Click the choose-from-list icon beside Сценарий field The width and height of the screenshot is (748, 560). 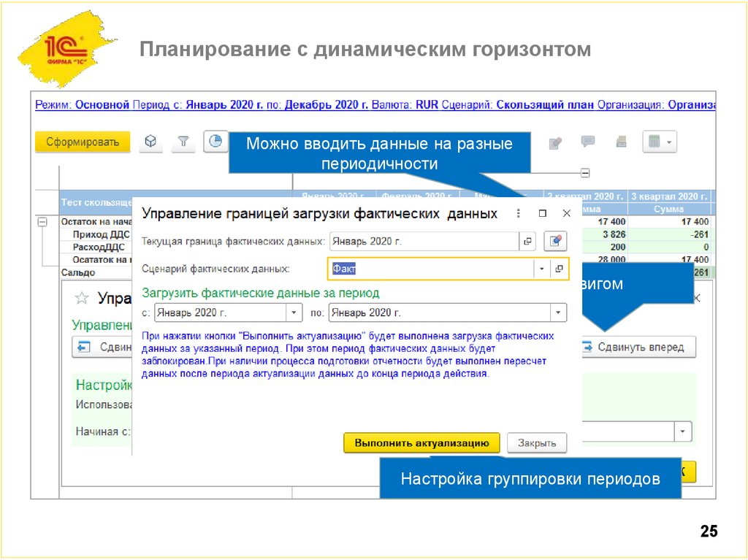tap(557, 269)
